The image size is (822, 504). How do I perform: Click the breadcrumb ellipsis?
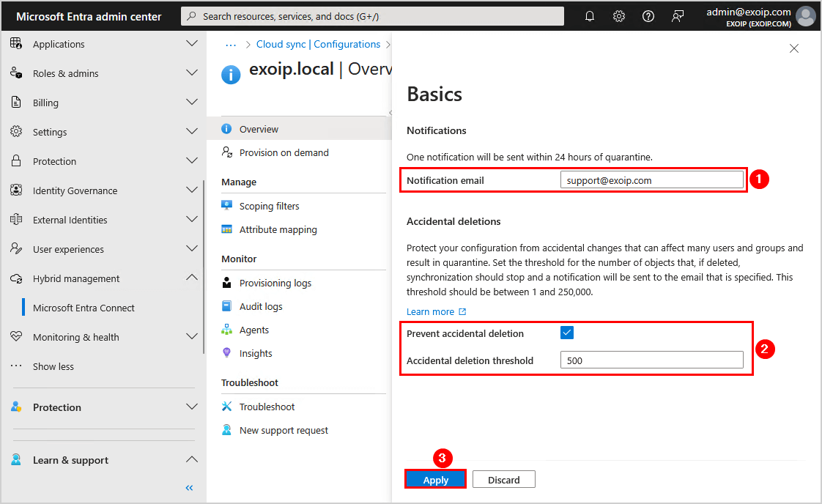pyautogui.click(x=231, y=45)
